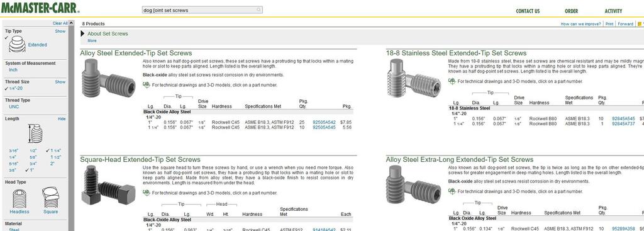Click the McMaster-Carr logo
The width and height of the screenshot is (644, 231).
[40, 8]
